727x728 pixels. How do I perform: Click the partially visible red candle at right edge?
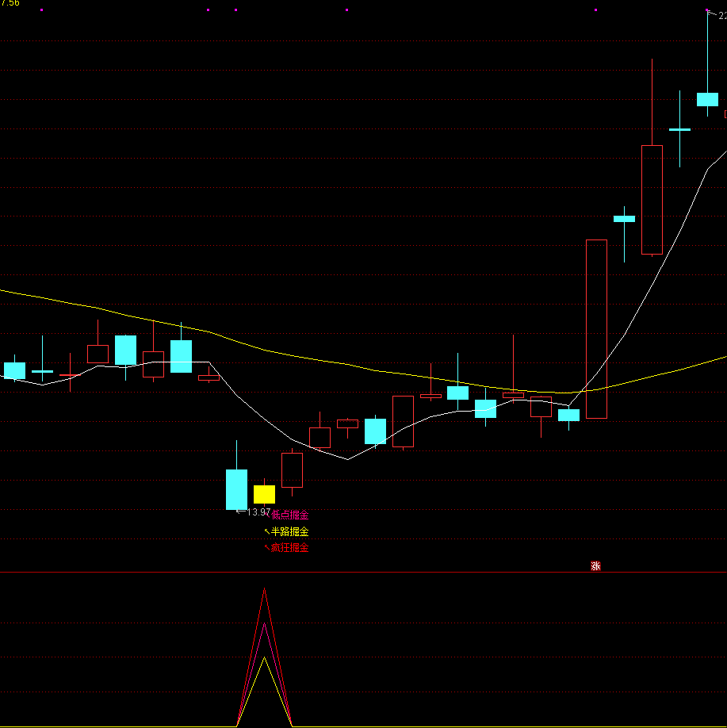(x=725, y=114)
